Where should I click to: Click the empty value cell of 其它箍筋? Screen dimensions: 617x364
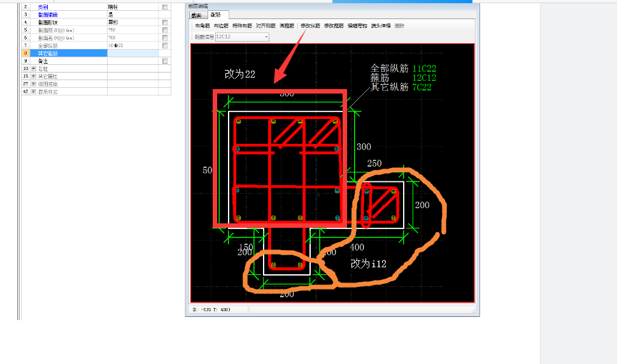click(132, 53)
